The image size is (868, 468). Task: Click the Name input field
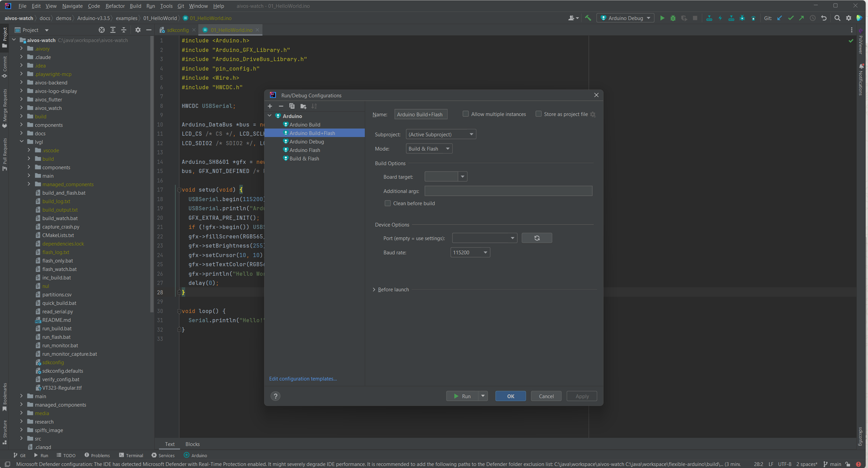420,115
